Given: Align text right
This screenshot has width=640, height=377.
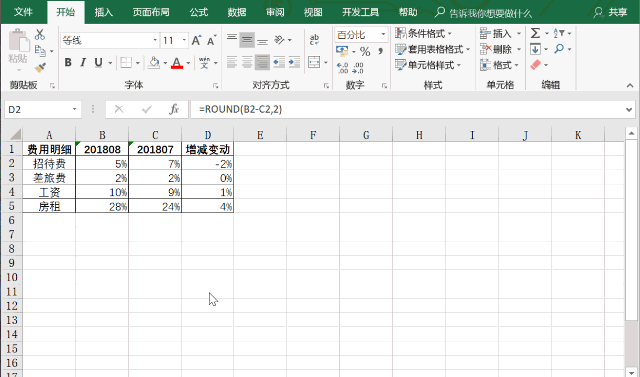Looking at the screenshot, I should pos(262,62).
